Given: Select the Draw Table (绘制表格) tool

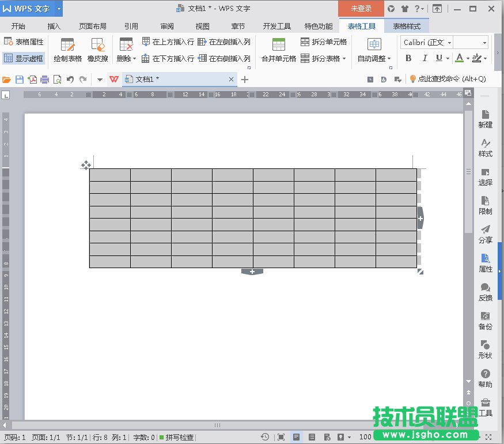Looking at the screenshot, I should tap(67, 50).
